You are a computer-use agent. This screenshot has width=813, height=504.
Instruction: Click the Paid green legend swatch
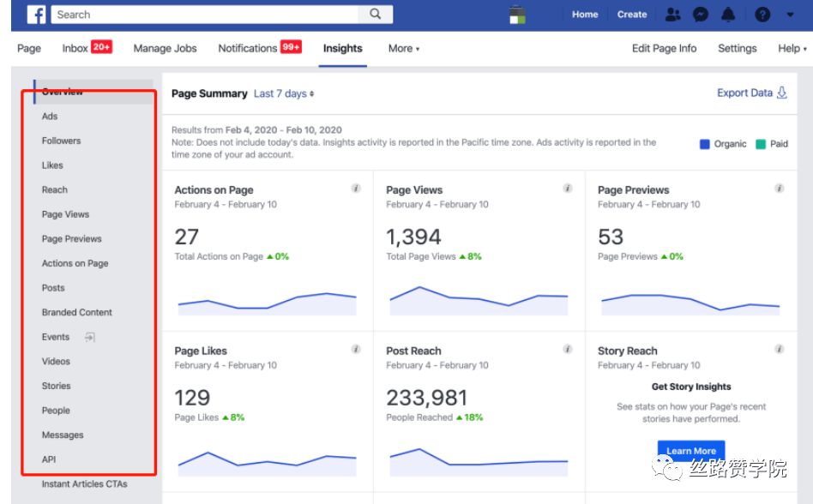click(x=761, y=144)
